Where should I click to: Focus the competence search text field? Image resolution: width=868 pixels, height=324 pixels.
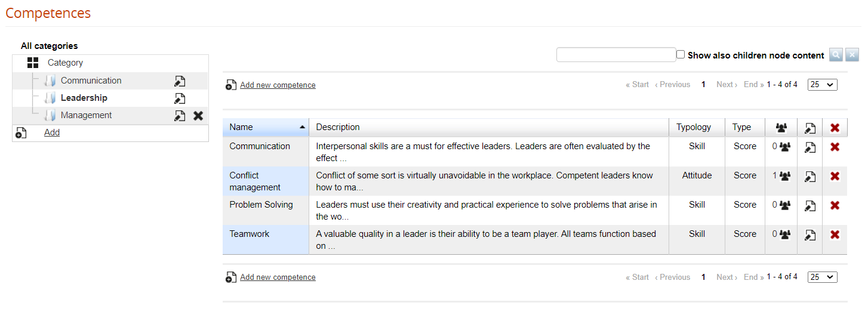pos(615,55)
